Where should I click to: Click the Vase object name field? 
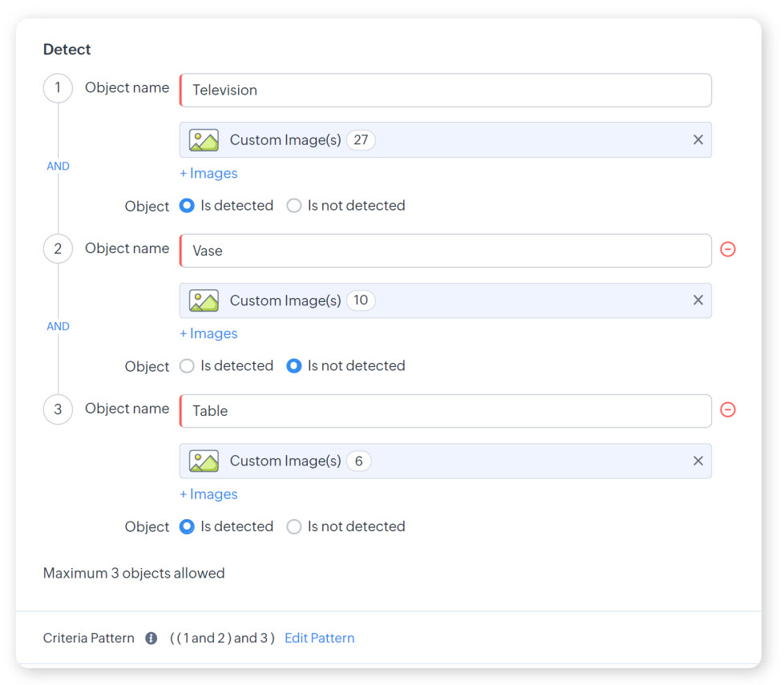(446, 251)
